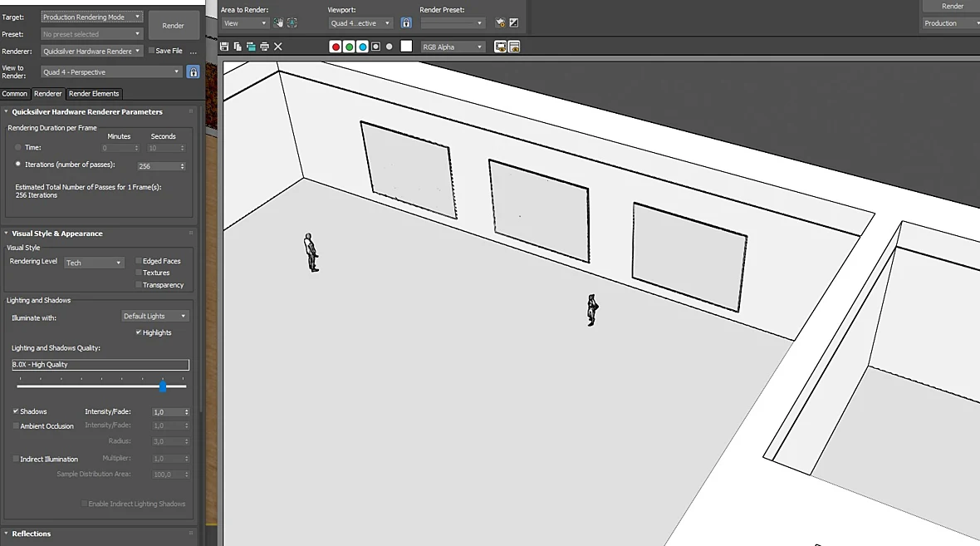Open the Illuminate with Default Lights dropdown
This screenshot has height=546, width=980.
pos(154,316)
